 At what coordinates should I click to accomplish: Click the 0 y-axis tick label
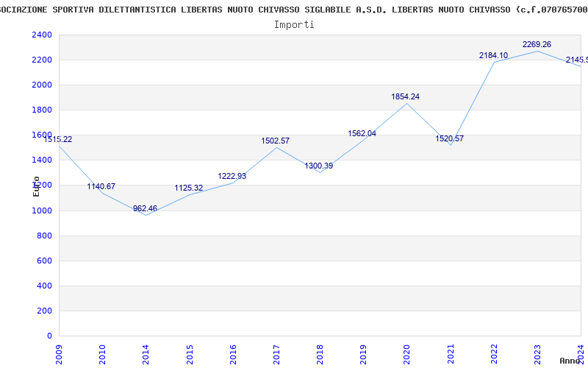click(x=49, y=336)
